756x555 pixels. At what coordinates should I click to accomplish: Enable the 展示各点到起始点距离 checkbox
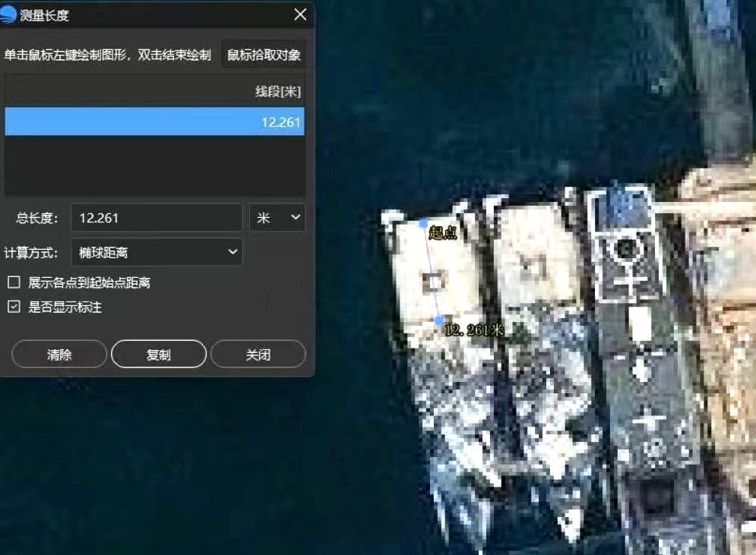pyautogui.click(x=12, y=282)
